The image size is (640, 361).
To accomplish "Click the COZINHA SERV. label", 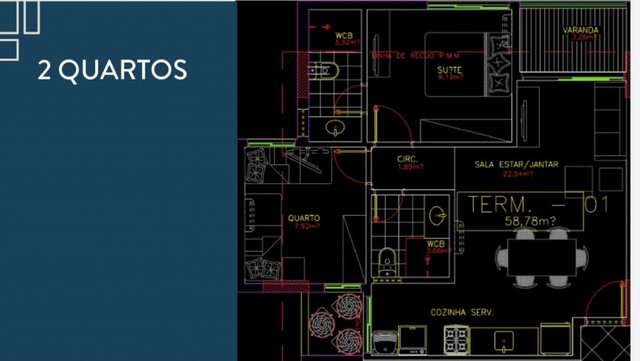I will [x=462, y=312].
